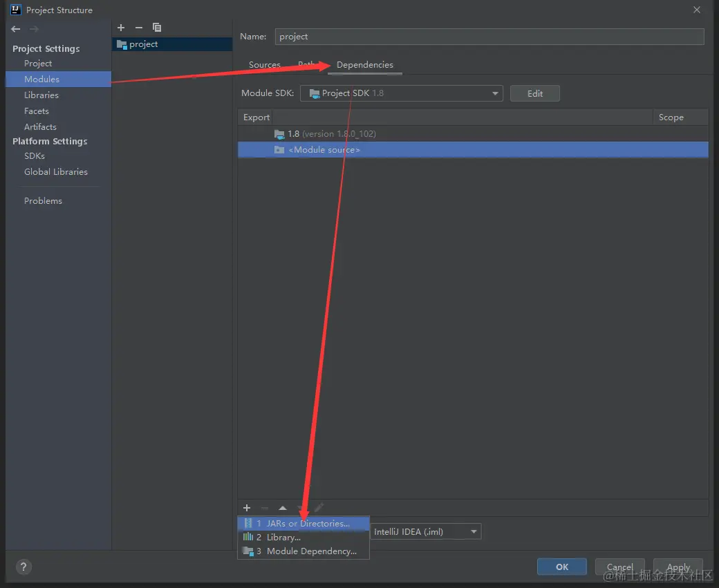Click the Export column header
Screen dimensions: 719x588
[256, 117]
